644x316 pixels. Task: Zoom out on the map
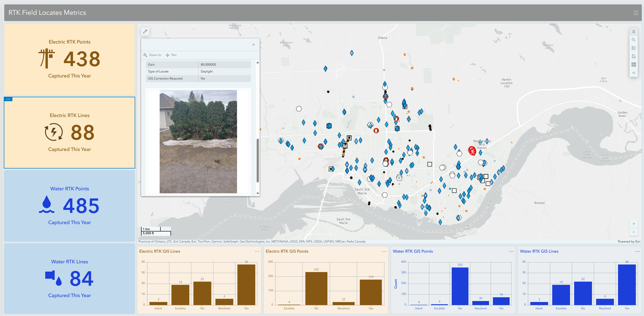click(x=634, y=232)
